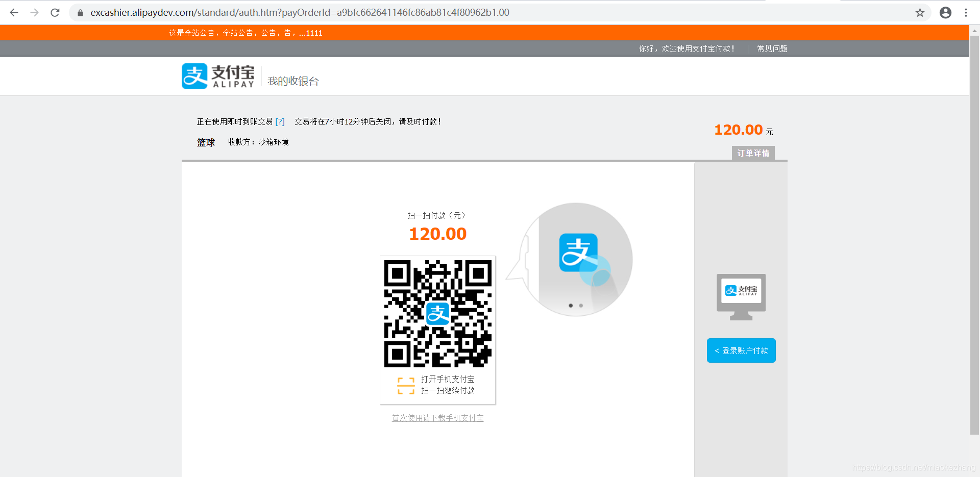Open the browser profile avatar icon
The height and width of the screenshot is (477, 980).
coord(945,13)
